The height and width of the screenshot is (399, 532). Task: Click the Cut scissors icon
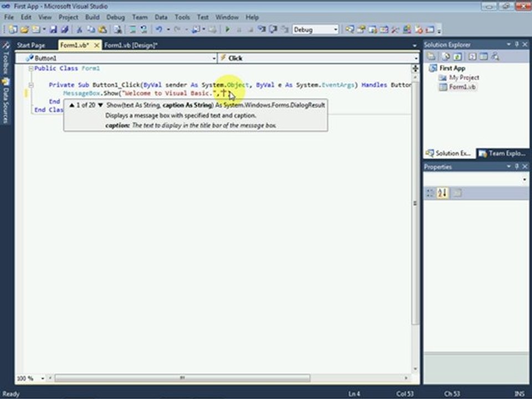coord(79,29)
